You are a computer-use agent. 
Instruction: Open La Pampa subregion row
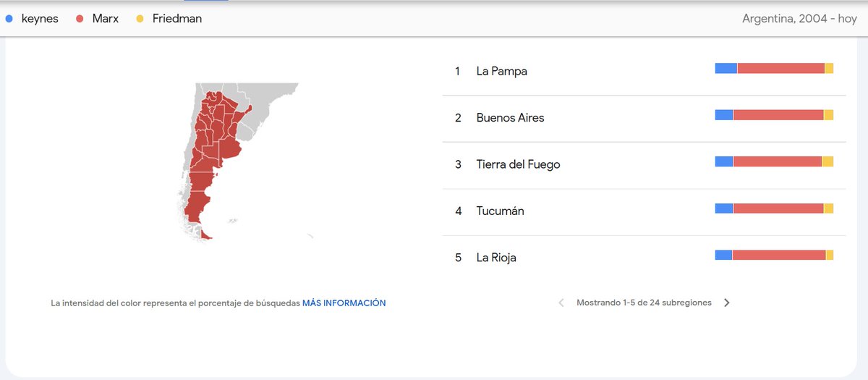pyautogui.click(x=644, y=71)
